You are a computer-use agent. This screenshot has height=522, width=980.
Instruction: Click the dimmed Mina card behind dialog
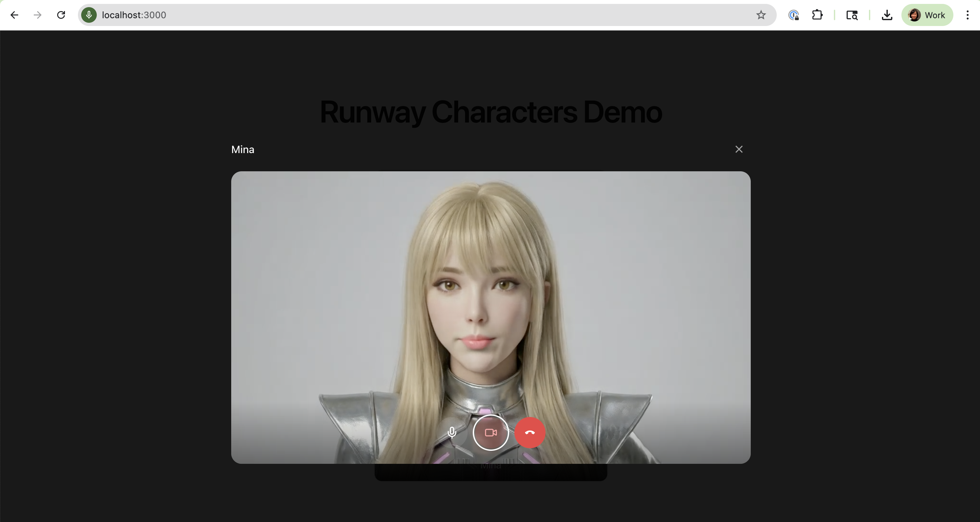tap(491, 472)
